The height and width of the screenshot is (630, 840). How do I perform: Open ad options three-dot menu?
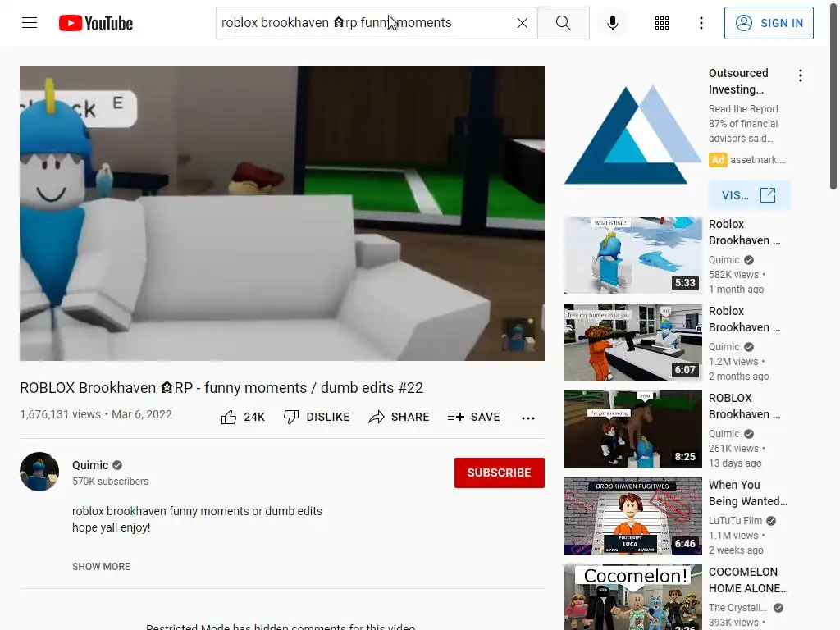pos(801,75)
